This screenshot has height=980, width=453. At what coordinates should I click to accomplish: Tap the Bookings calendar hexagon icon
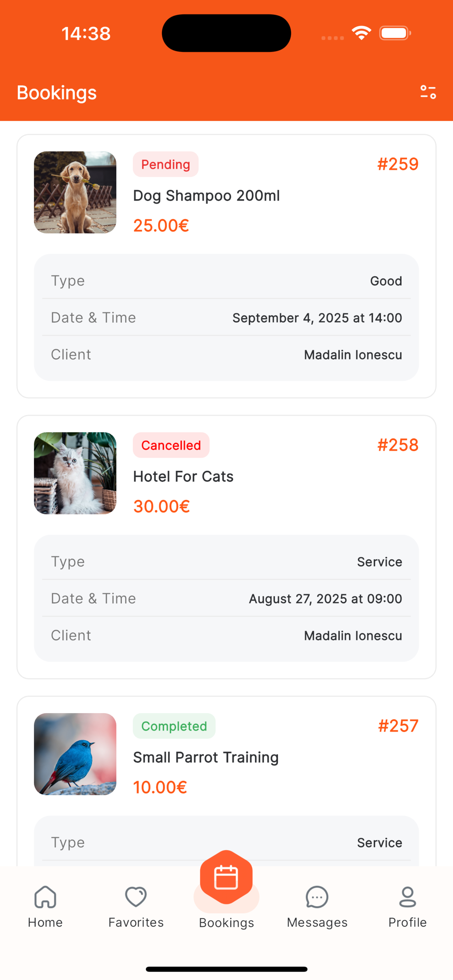(226, 877)
